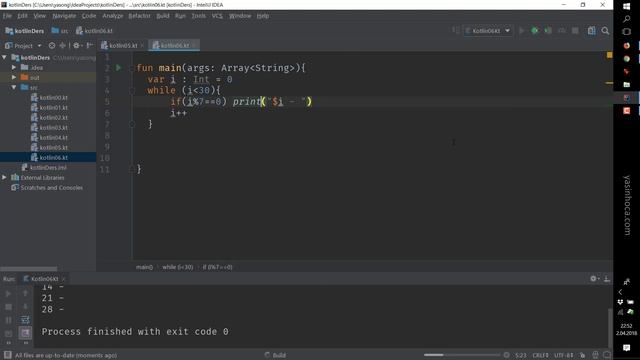Click yellow warning marker in editor stripe
The image size is (640, 360).
609,83
